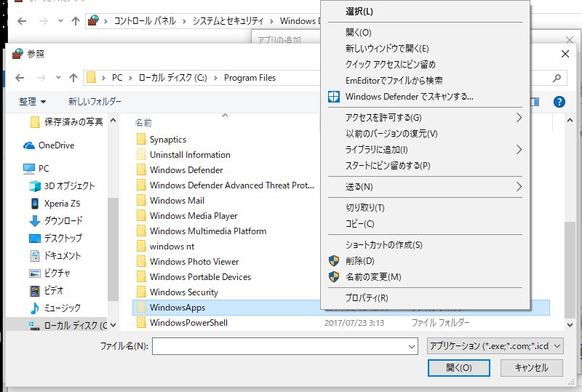Go up one level in Control Panel window
582x392 pixels.
tap(76, 21)
